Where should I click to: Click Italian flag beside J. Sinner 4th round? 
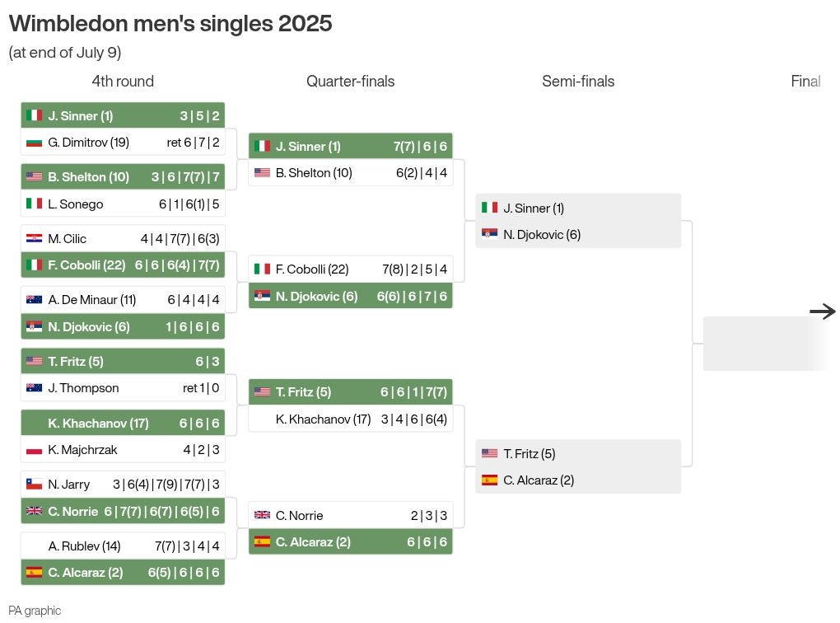[35, 115]
